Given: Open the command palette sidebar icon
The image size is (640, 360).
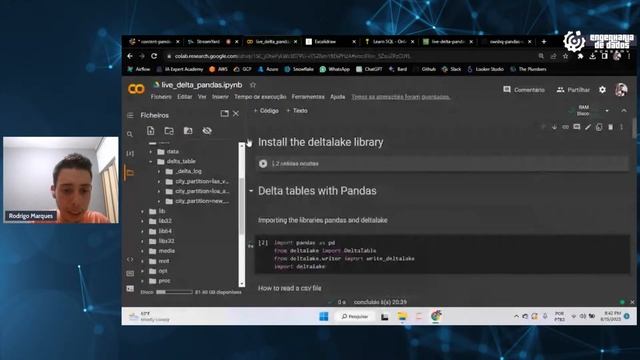Looking at the screenshot, I should pyautogui.click(x=130, y=273).
